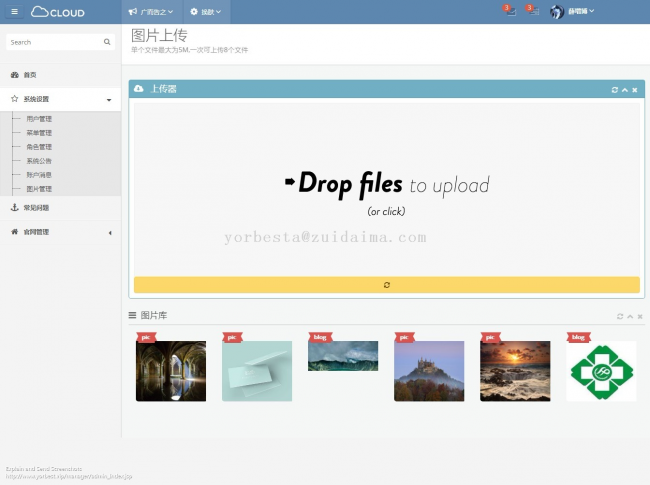Open 用户管理 in the sidebar
650x485 pixels.
tap(39, 118)
